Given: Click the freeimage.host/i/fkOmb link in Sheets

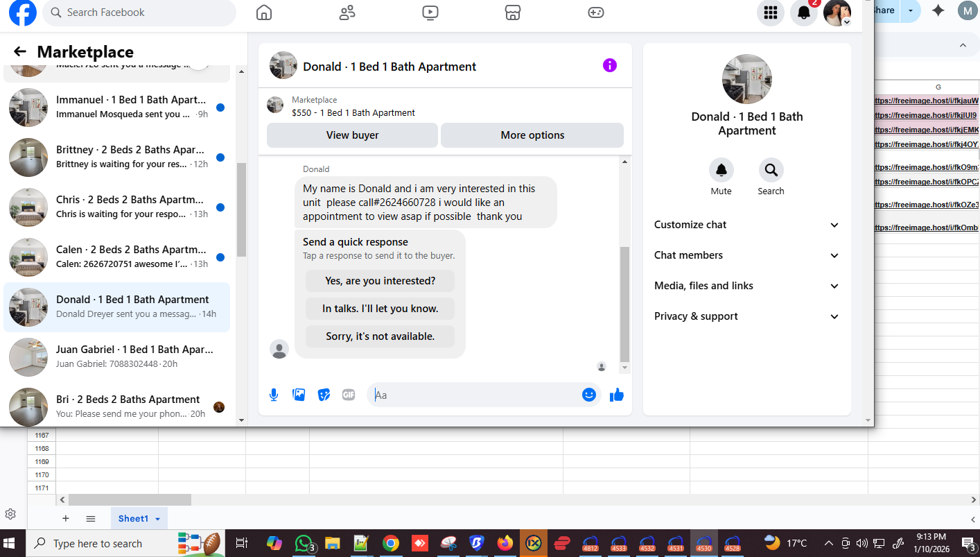Looking at the screenshot, I should [x=927, y=228].
